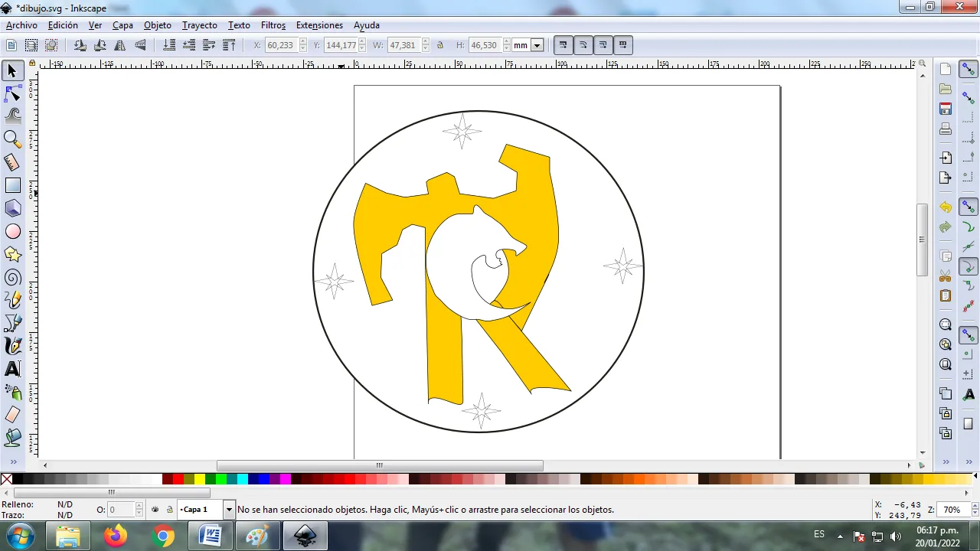
Task: Toggle width/height ratio lock
Action: pos(440,45)
